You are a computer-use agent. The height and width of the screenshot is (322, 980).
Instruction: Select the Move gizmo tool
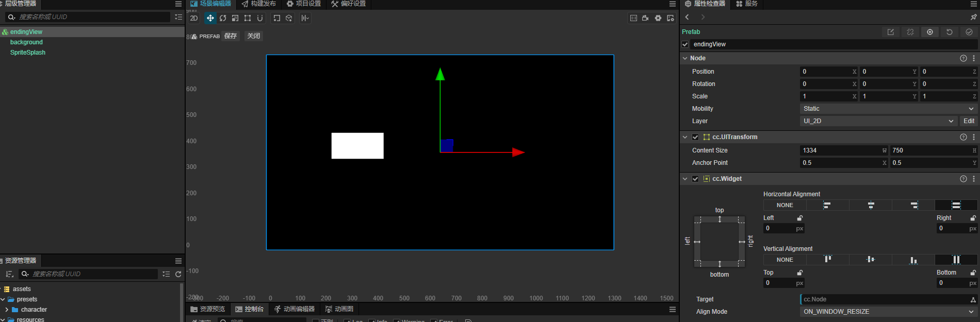[x=210, y=18]
